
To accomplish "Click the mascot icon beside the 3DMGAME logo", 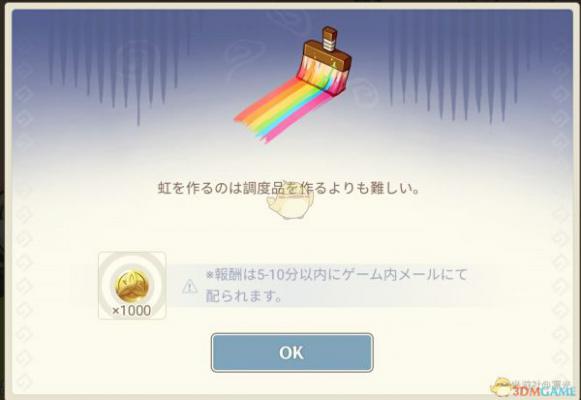I will tap(501, 387).
